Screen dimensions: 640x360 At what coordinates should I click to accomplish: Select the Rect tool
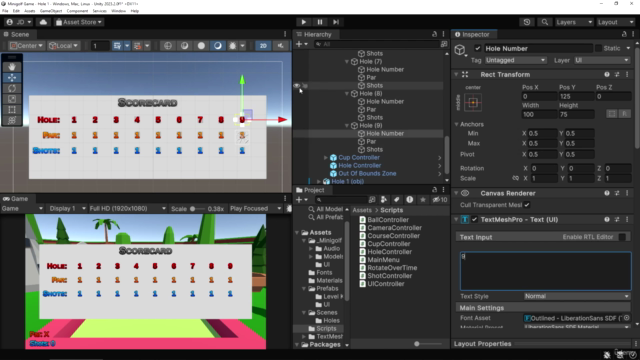coord(12,109)
